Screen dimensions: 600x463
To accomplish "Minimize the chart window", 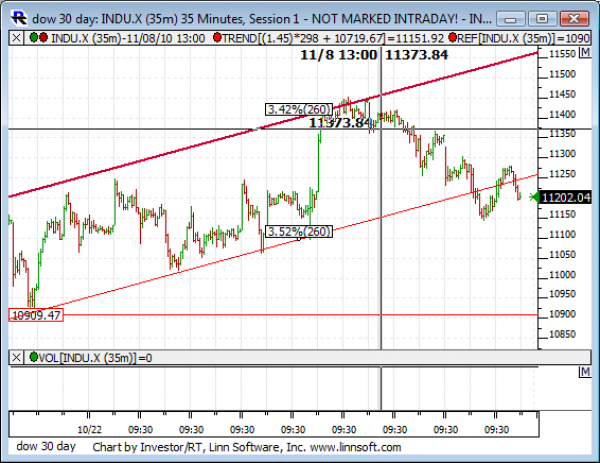I will tap(511, 18).
